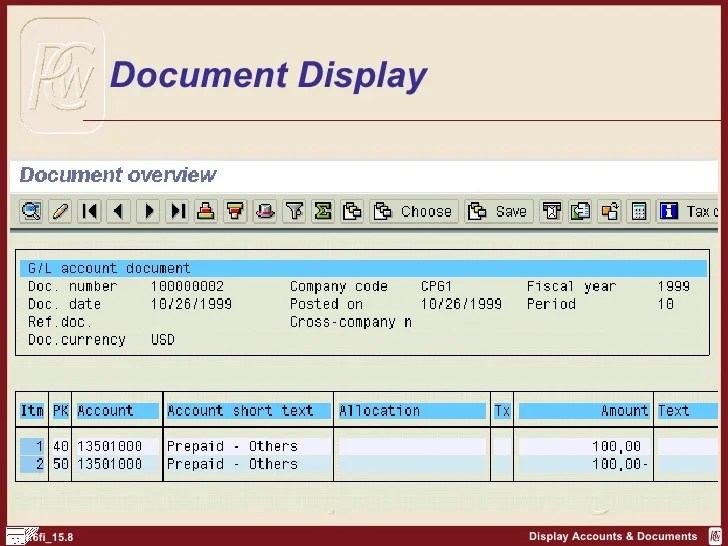The image size is (728, 546).
Task: Click the layout icon before Choose
Action: 352,211
